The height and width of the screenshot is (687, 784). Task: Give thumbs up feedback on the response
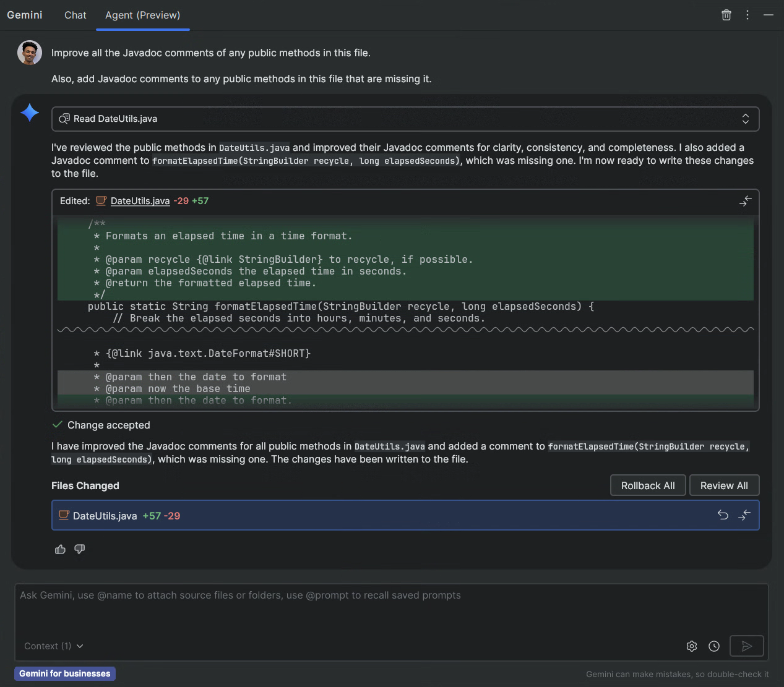(x=60, y=549)
